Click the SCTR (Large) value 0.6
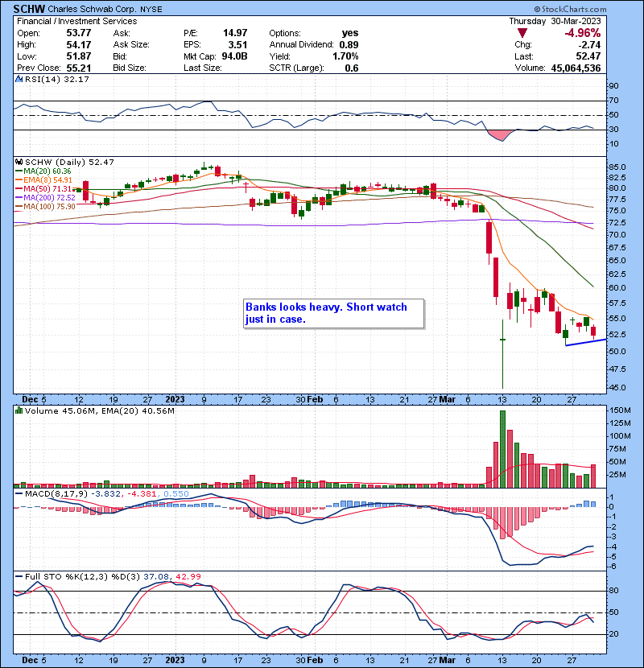 352,68
